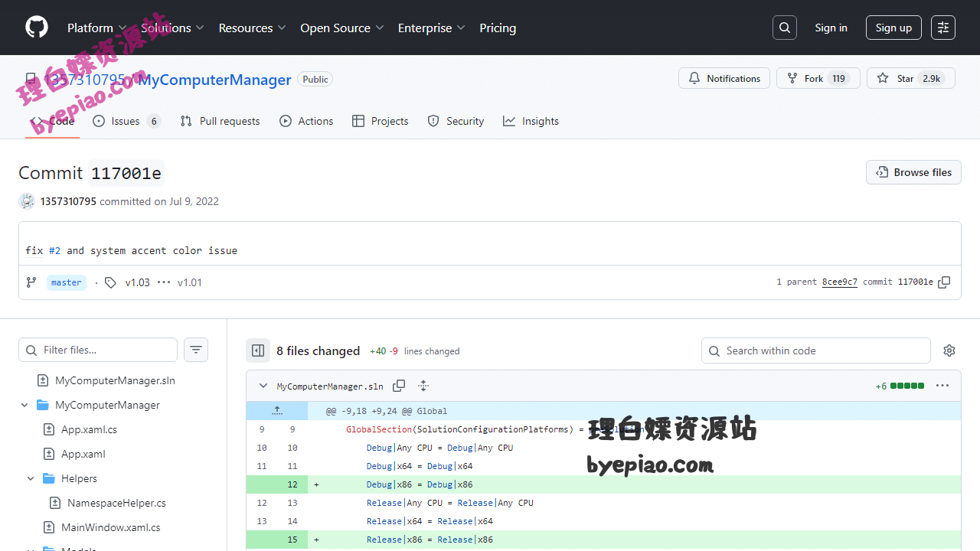This screenshot has width=980, height=551.
Task: Select App.xaml in file tree
Action: point(83,454)
